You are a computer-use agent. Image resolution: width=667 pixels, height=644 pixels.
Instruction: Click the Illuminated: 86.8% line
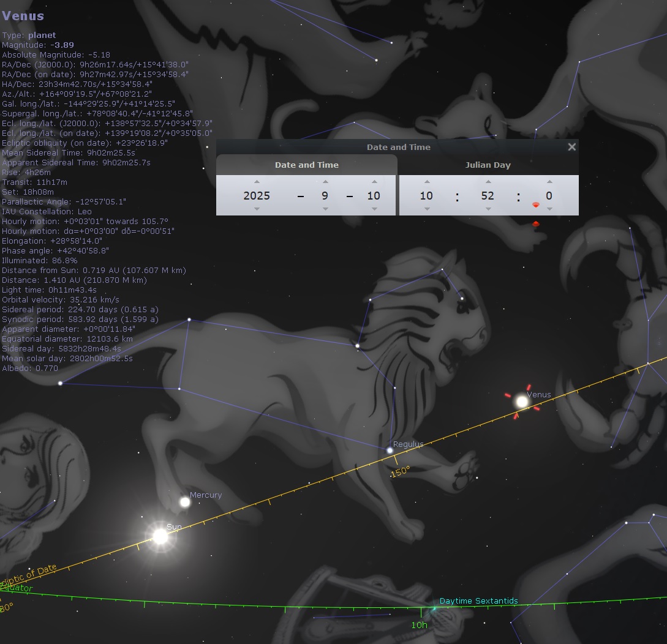pos(40,260)
